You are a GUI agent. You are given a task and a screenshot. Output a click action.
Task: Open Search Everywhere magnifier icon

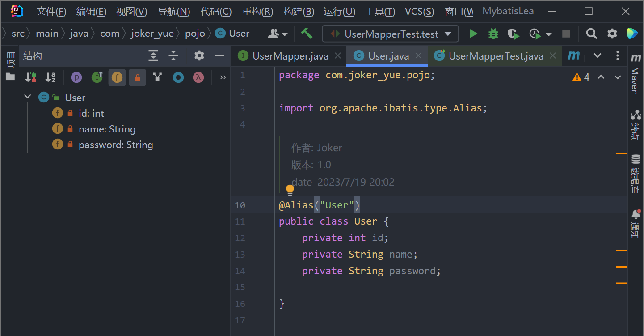(x=591, y=34)
